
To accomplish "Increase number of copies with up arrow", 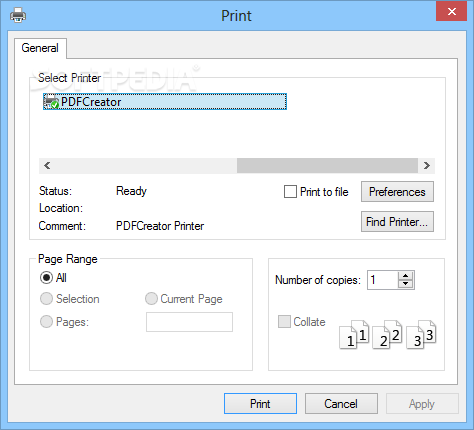I will tap(406, 276).
